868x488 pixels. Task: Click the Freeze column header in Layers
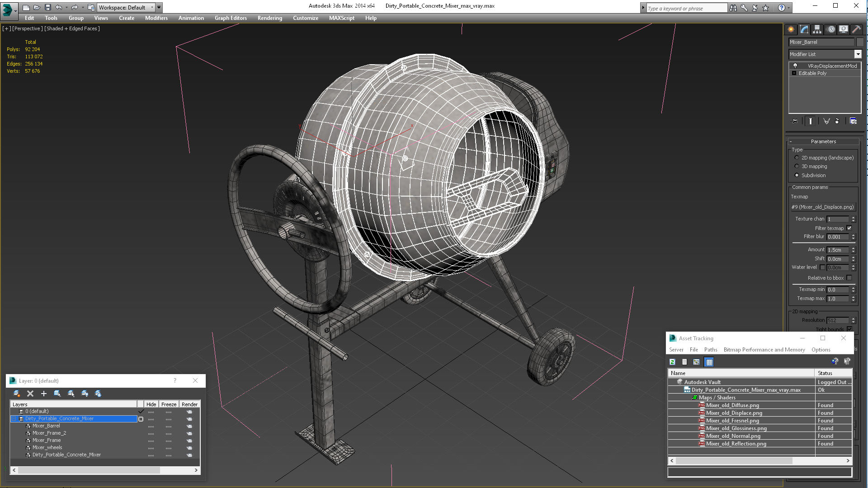coord(169,404)
